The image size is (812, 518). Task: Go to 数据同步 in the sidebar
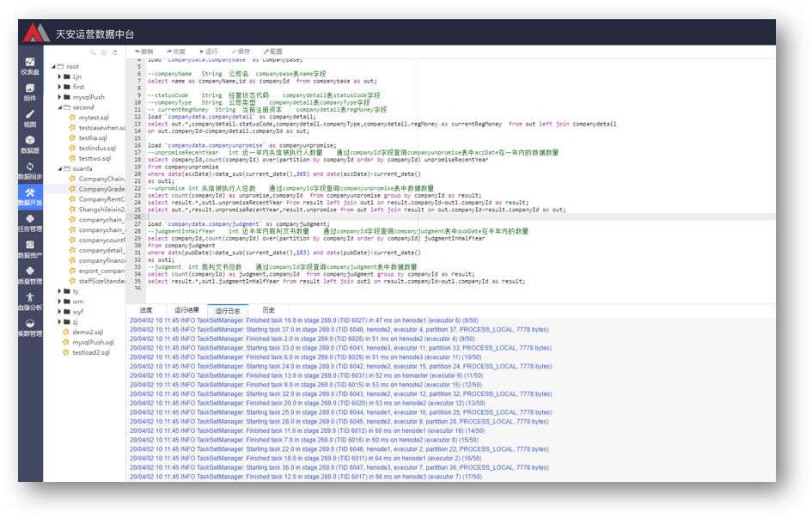pos(29,171)
